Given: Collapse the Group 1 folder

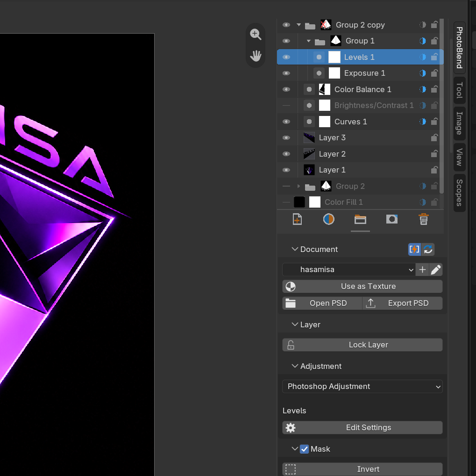Looking at the screenshot, I should point(309,41).
